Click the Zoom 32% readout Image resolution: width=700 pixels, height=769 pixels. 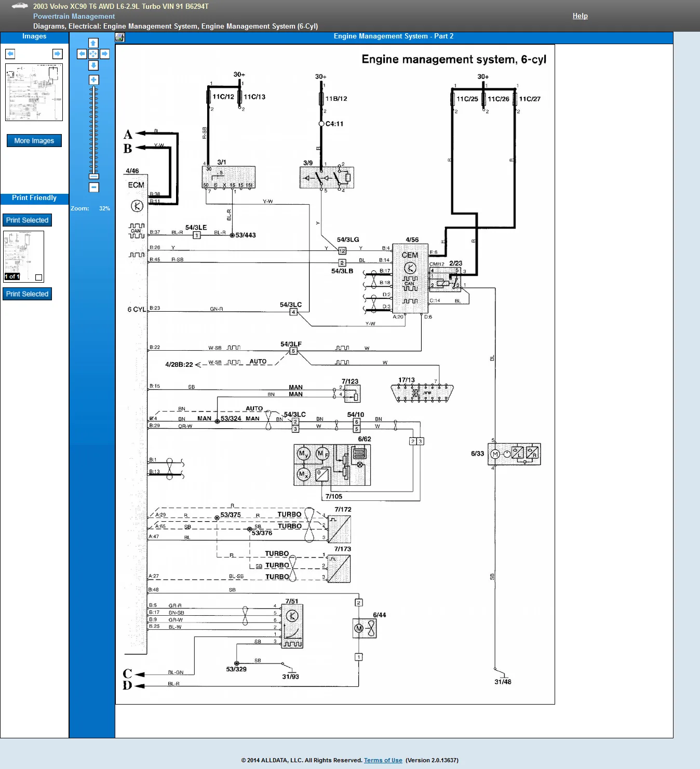pos(90,208)
